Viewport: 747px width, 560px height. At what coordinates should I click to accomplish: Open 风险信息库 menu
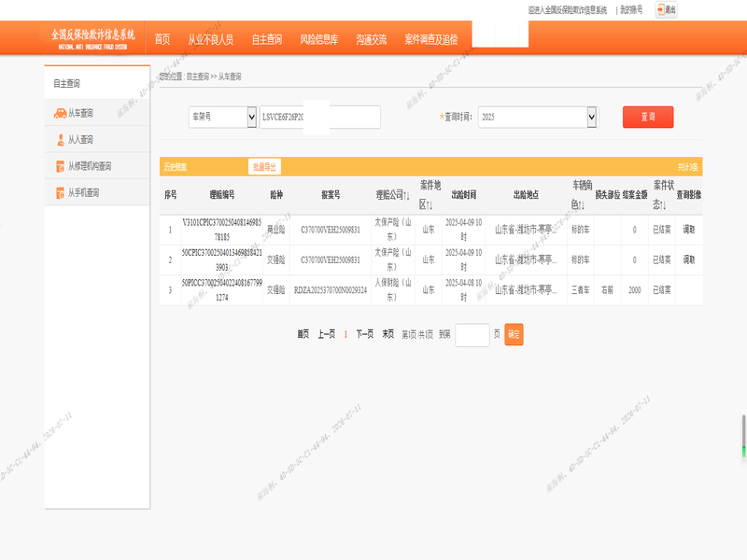click(x=318, y=39)
